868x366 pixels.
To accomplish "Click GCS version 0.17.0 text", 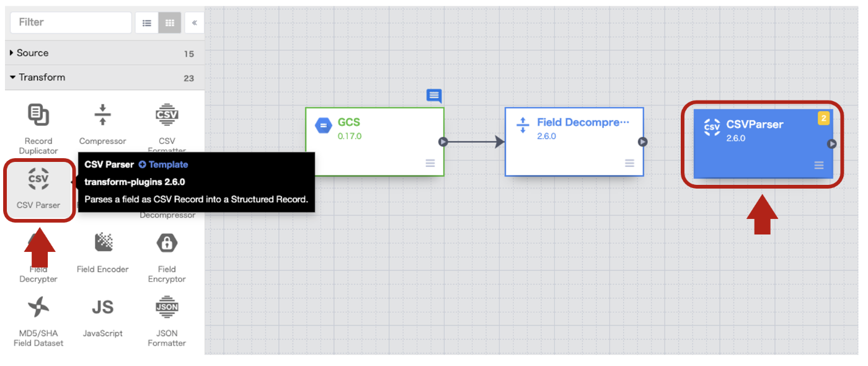I will (x=350, y=136).
